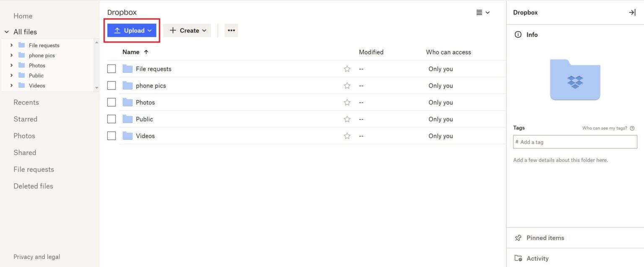Click the Add a tag field
Image resolution: width=644 pixels, height=267 pixels.
coord(575,142)
